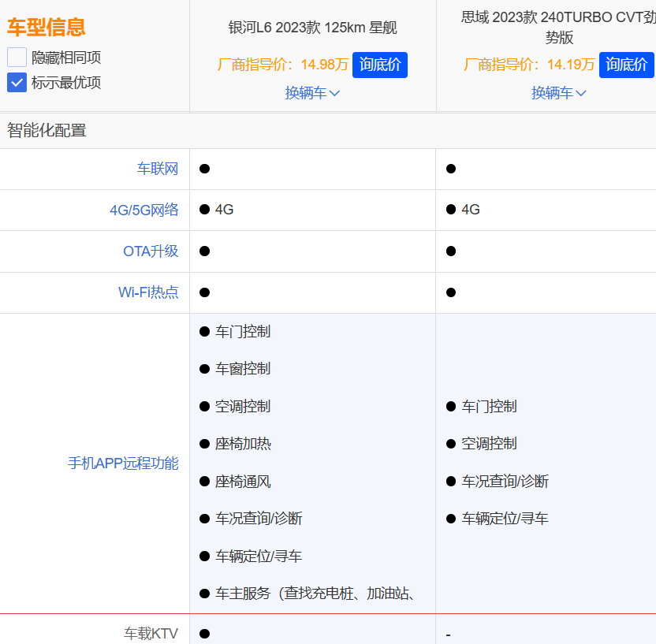Viewport: 656px width, 644px height.
Task: Click 询底价 button for 银河L6
Action: point(380,65)
